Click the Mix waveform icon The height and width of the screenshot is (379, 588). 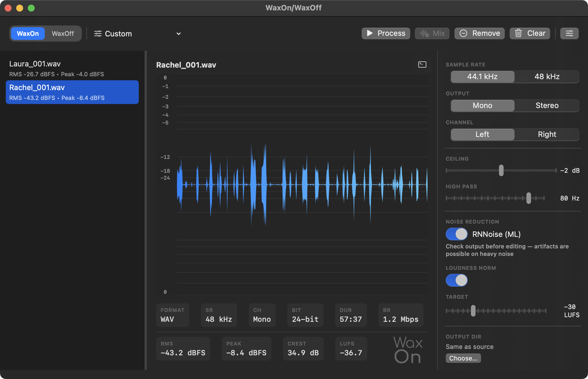[x=424, y=33]
